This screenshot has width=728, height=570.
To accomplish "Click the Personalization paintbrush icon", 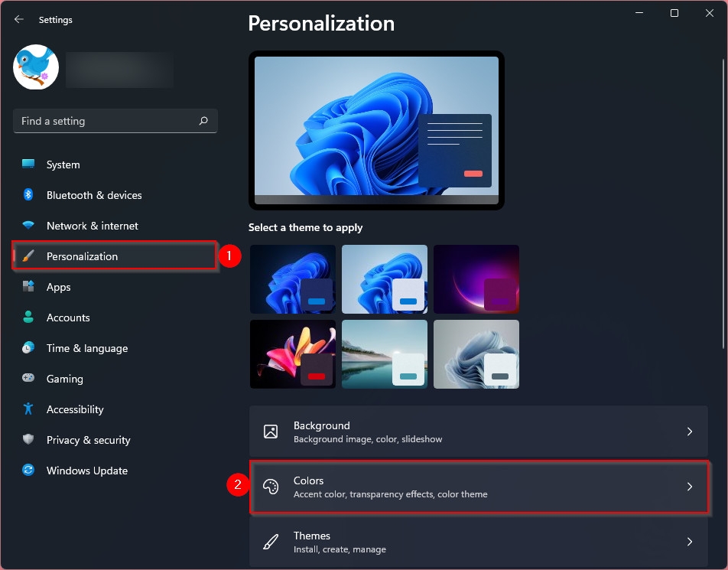I will [x=28, y=256].
